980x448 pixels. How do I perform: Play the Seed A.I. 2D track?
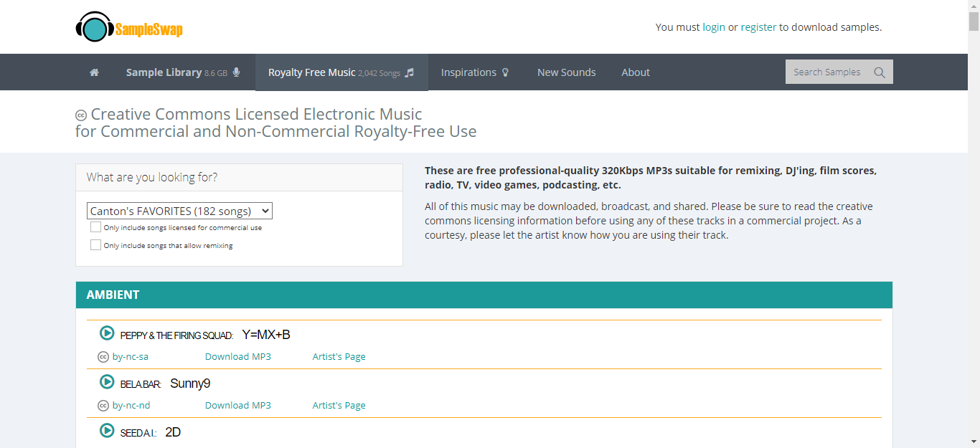click(x=107, y=431)
